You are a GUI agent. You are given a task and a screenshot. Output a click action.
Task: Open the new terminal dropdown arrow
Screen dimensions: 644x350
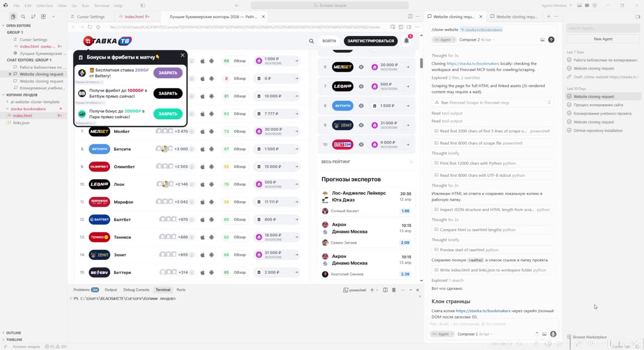pyautogui.click(x=378, y=290)
